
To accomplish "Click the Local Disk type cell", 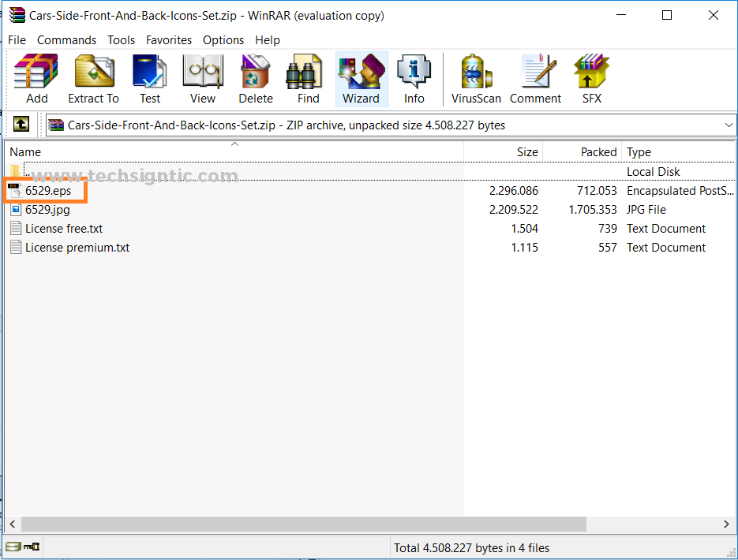I will tap(654, 172).
